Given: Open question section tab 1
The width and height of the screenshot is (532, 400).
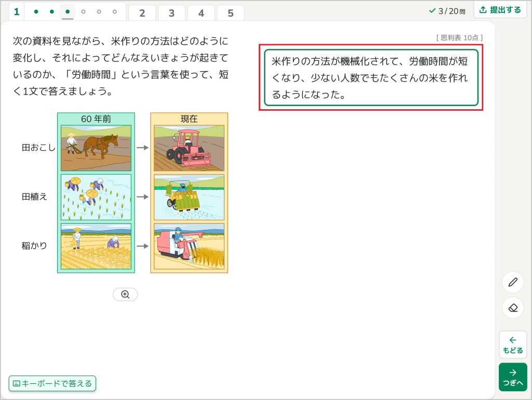Looking at the screenshot, I should [16, 12].
